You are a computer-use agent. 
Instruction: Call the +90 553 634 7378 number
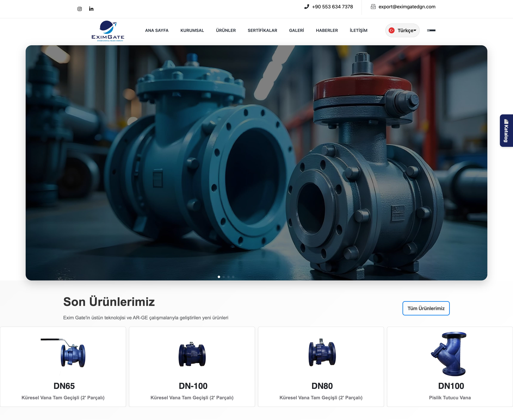(x=332, y=7)
